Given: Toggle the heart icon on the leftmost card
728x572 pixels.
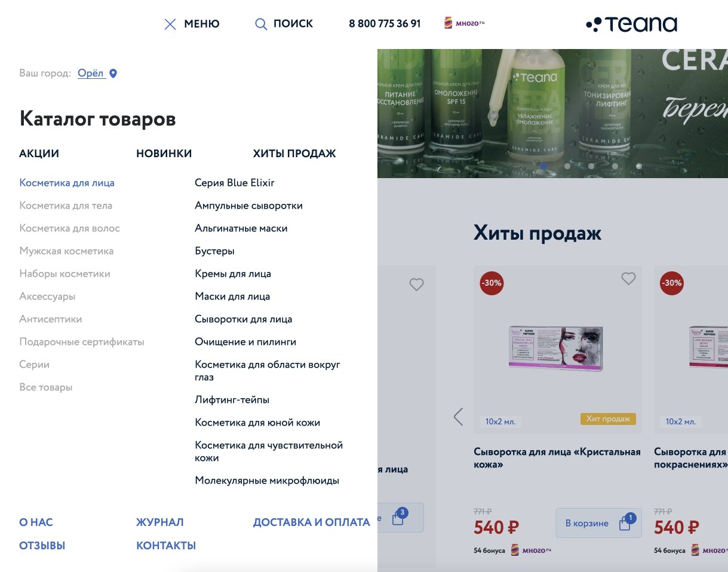Looking at the screenshot, I should click(x=416, y=285).
